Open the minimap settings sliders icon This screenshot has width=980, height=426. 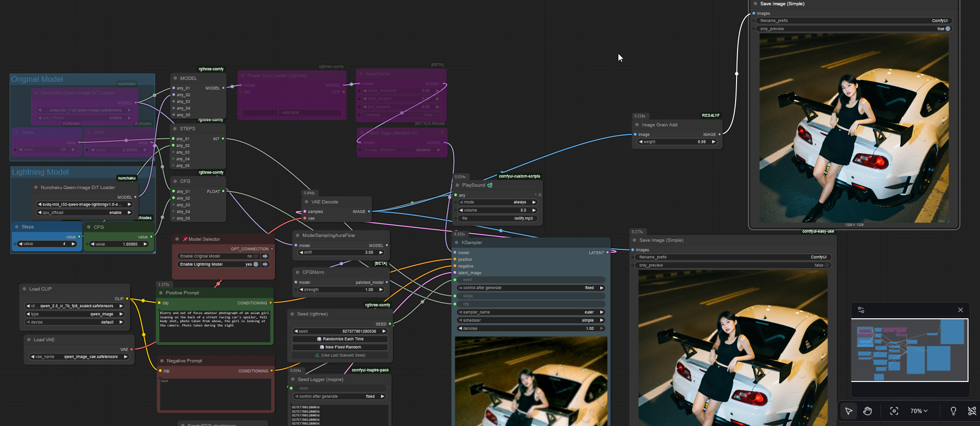tap(861, 310)
